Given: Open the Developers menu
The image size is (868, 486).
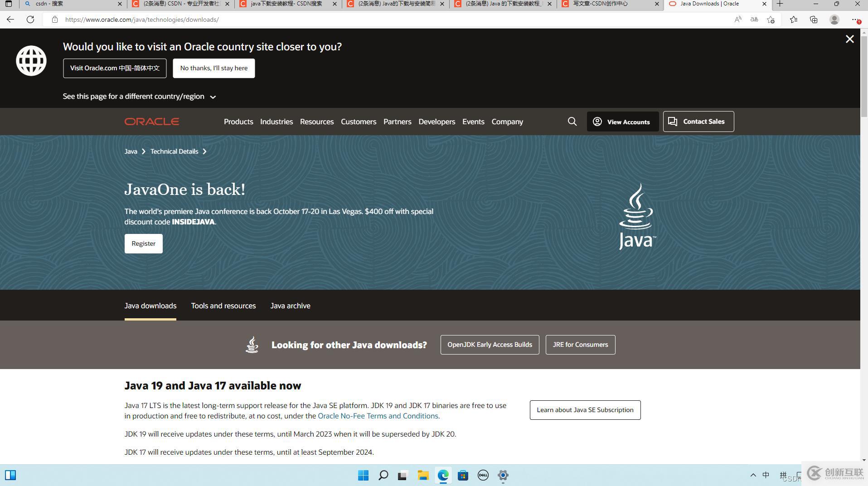Looking at the screenshot, I should pos(437,121).
